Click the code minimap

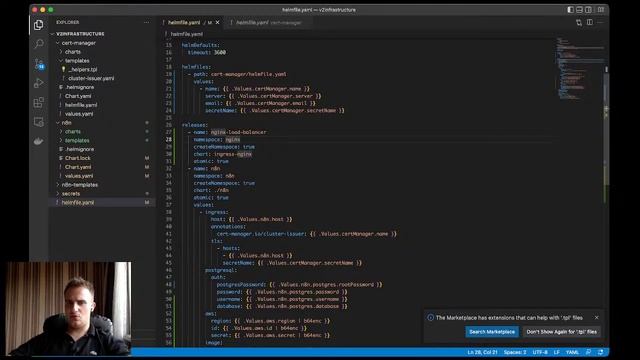(x=580, y=69)
